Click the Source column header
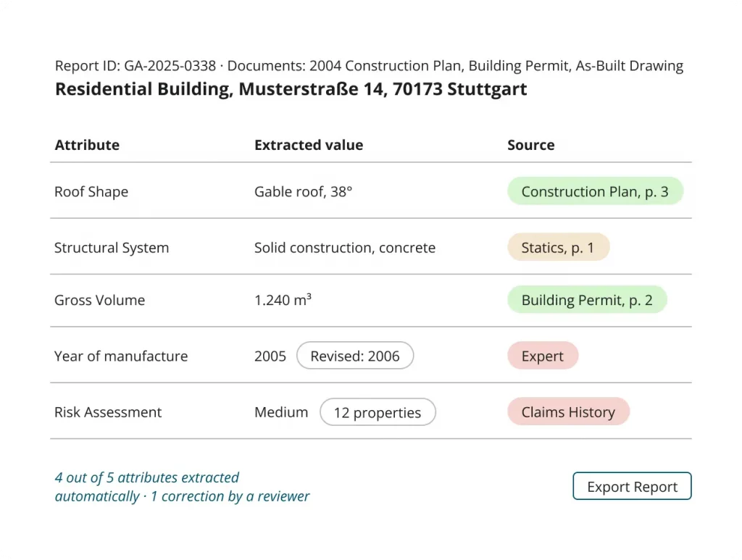The height and width of the screenshot is (560, 742). pos(530,145)
